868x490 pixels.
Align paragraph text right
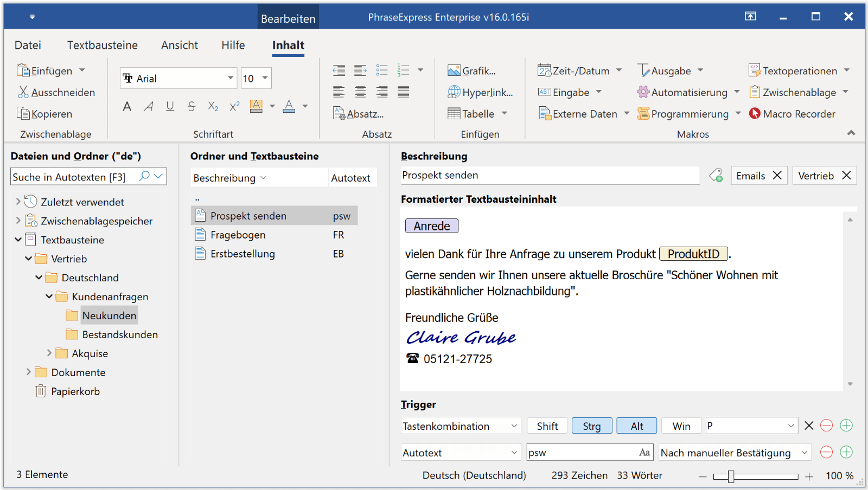pos(382,92)
